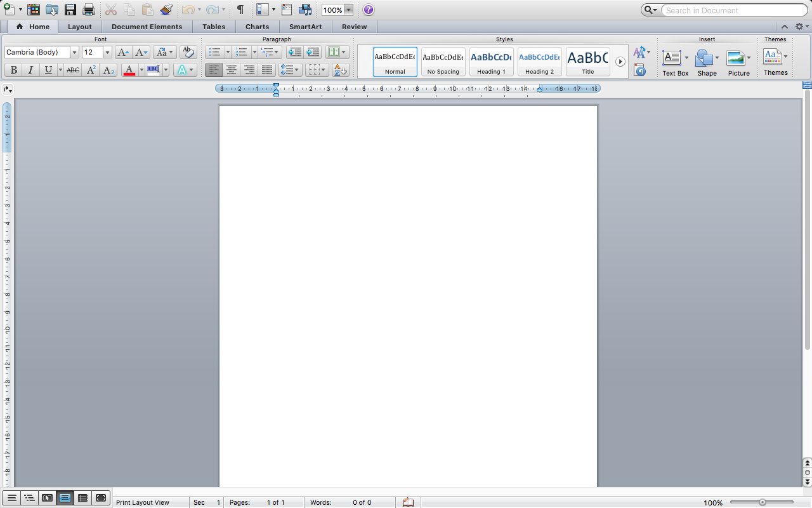Increase paragraph indent
The width and height of the screenshot is (812, 508).
click(x=312, y=52)
